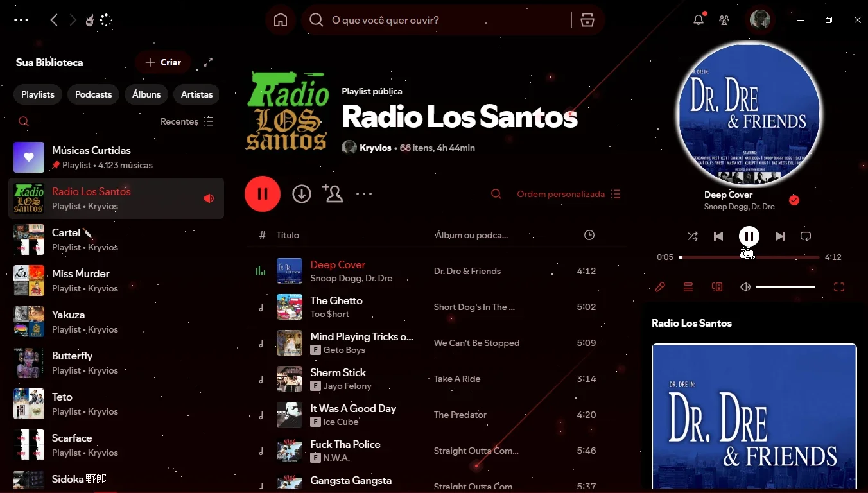Open the Geto Boys artist link
The width and height of the screenshot is (868, 493).
pyautogui.click(x=344, y=350)
